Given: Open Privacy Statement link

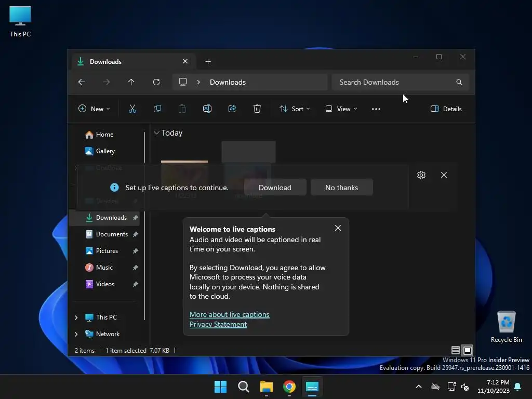Looking at the screenshot, I should click(218, 324).
